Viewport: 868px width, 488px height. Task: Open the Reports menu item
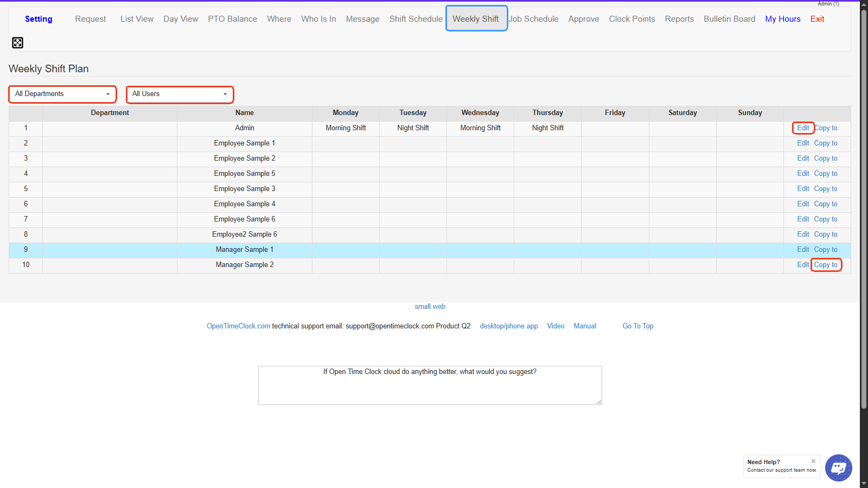pyautogui.click(x=679, y=19)
